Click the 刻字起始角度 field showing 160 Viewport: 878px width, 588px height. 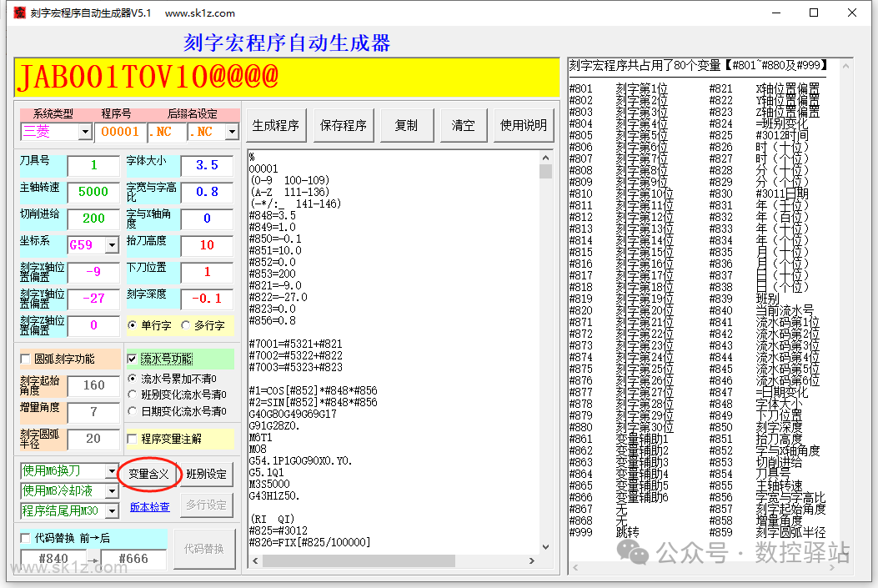tap(93, 385)
